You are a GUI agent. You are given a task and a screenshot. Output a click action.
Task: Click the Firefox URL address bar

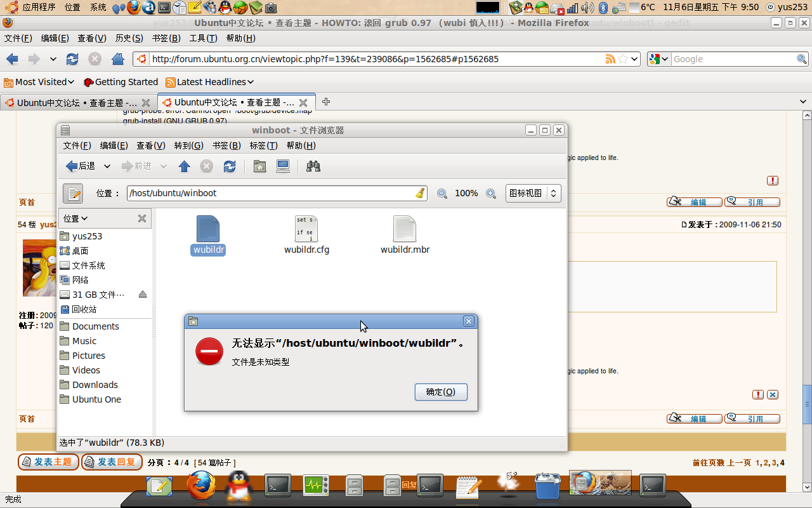click(x=377, y=59)
